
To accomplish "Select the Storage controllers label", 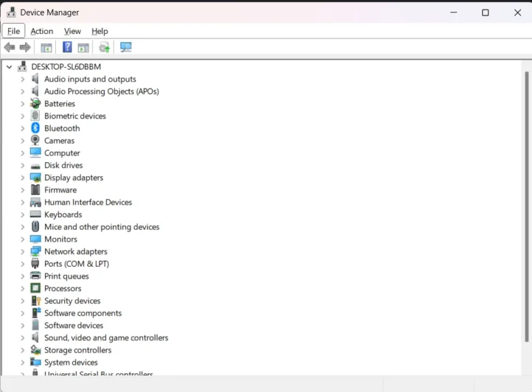I will [x=78, y=350].
